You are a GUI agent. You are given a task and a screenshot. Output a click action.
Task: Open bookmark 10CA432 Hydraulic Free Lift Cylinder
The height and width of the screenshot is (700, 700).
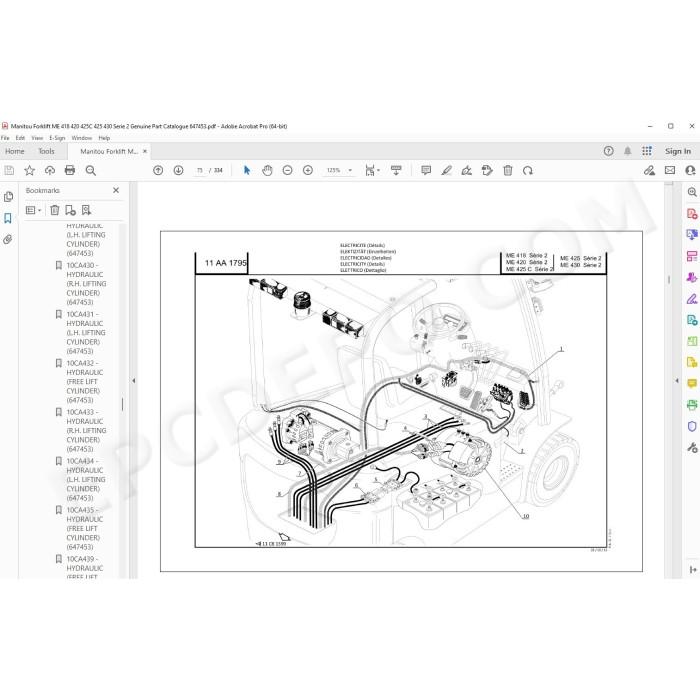[85, 381]
